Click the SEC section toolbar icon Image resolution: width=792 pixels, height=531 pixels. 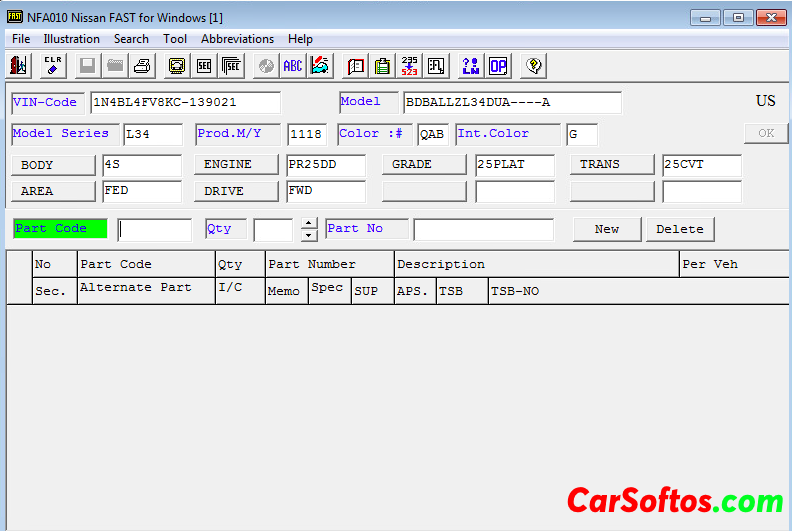pyautogui.click(x=204, y=66)
